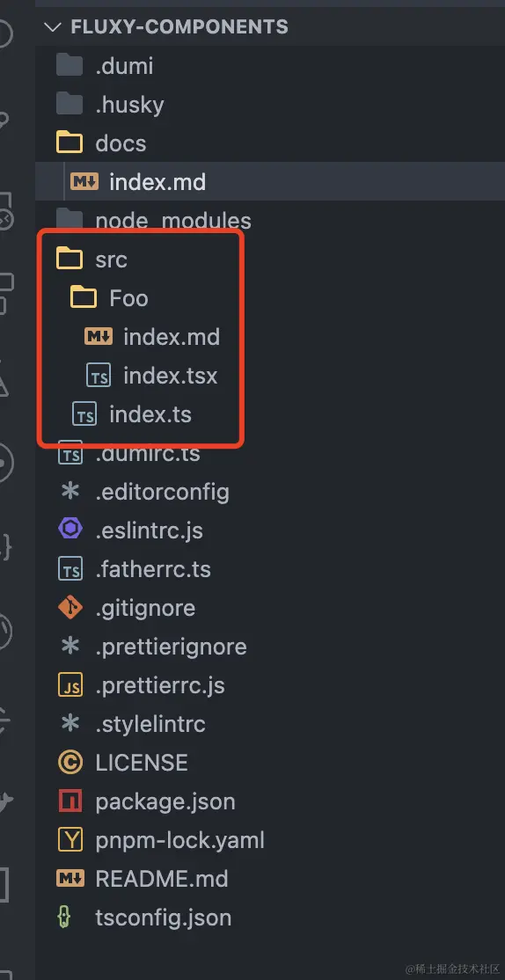
Task: Click the .prettierrc.js JS icon
Action: click(x=70, y=685)
